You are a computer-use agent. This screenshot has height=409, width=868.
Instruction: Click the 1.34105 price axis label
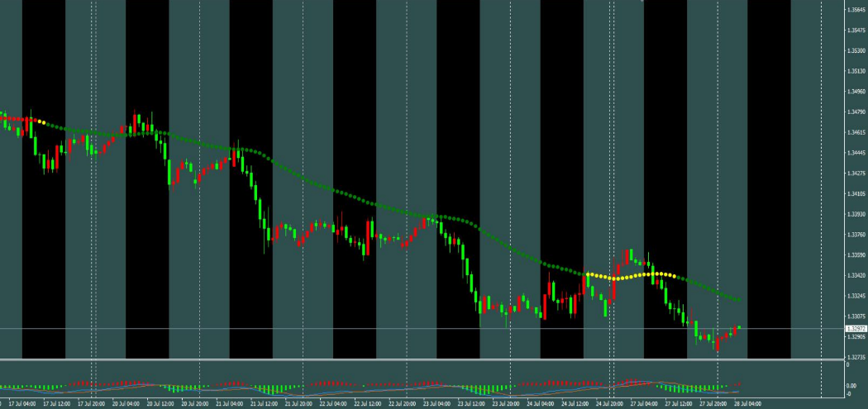[x=856, y=193]
